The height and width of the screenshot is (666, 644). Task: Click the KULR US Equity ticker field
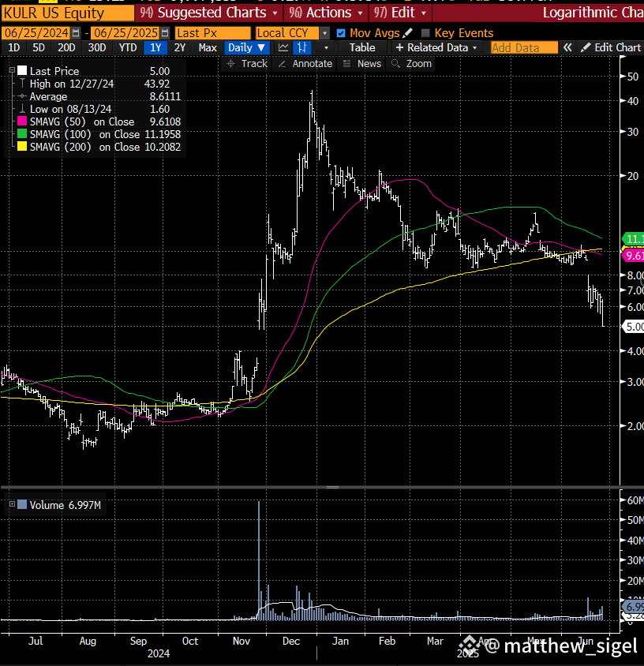67,13
